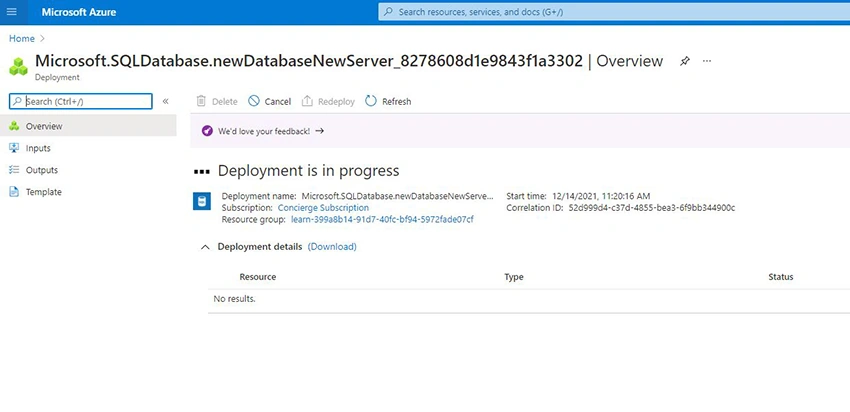This screenshot has width=850, height=412.
Task: Click the Resource column header
Action: pos(257,276)
